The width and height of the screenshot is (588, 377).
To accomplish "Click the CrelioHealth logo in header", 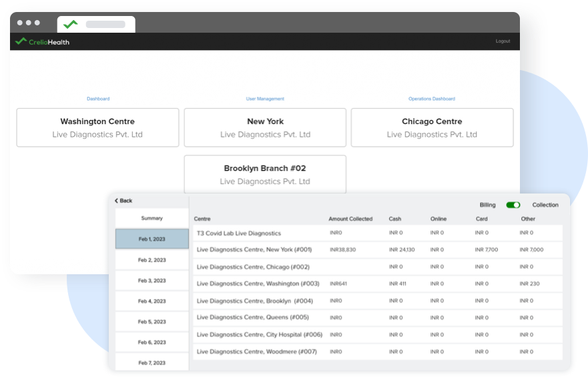I will (x=42, y=42).
